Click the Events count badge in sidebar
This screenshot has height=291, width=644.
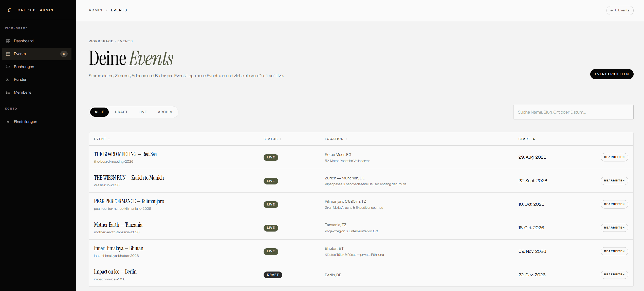point(64,54)
